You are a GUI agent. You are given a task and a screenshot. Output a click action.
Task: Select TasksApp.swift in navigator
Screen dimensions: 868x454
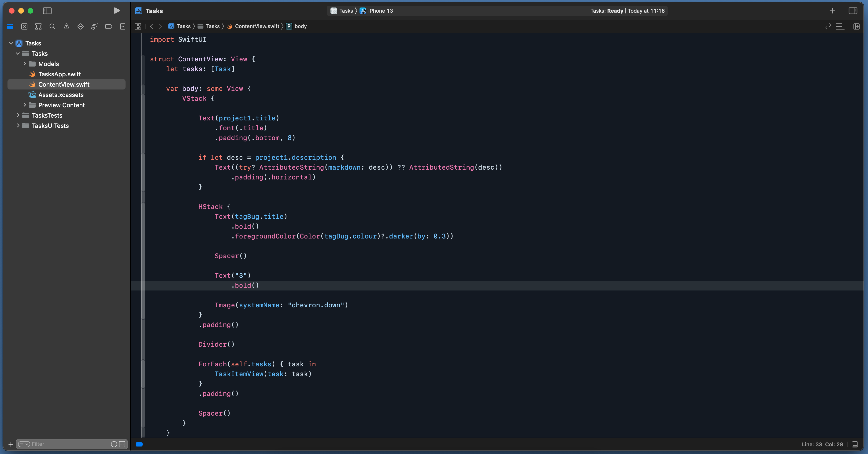click(x=59, y=74)
